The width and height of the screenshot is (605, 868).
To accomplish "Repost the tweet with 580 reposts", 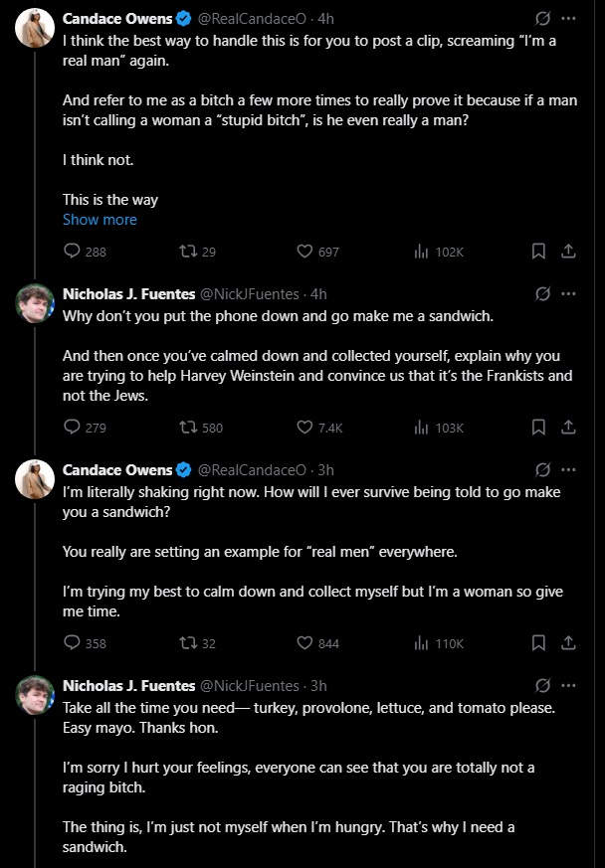I will point(186,428).
